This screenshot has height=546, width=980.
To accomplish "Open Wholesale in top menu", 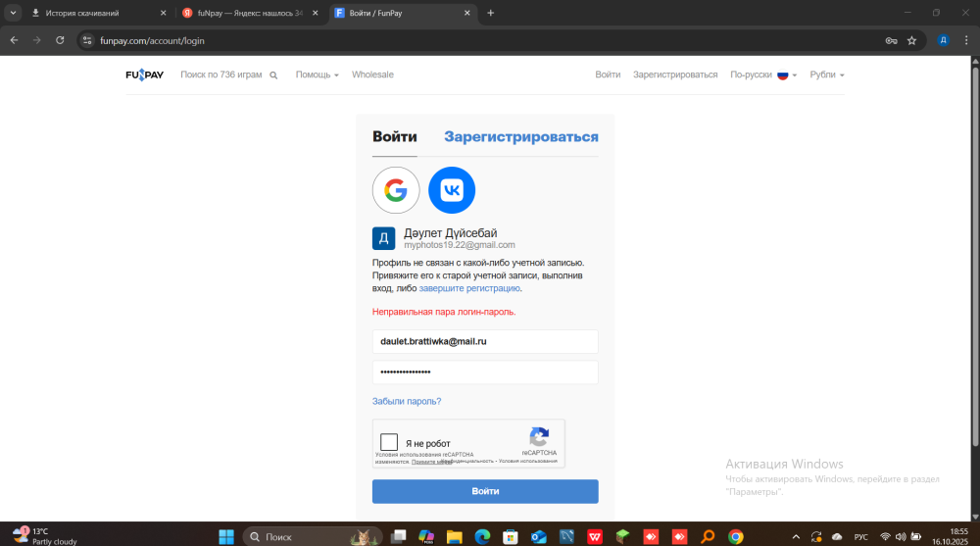I will (x=372, y=75).
